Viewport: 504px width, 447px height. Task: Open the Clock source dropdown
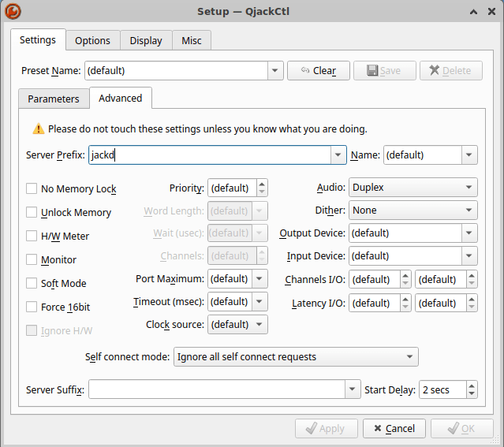(237, 324)
